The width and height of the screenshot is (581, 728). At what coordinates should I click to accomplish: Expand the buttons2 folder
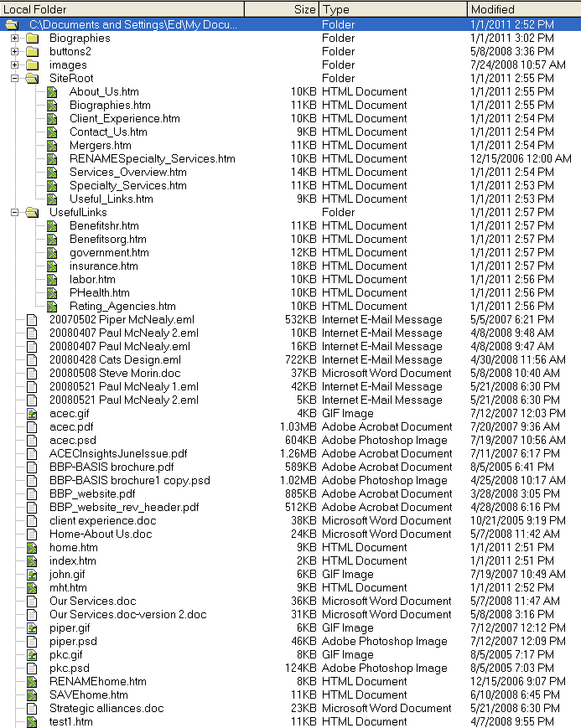pyautogui.click(x=14, y=51)
